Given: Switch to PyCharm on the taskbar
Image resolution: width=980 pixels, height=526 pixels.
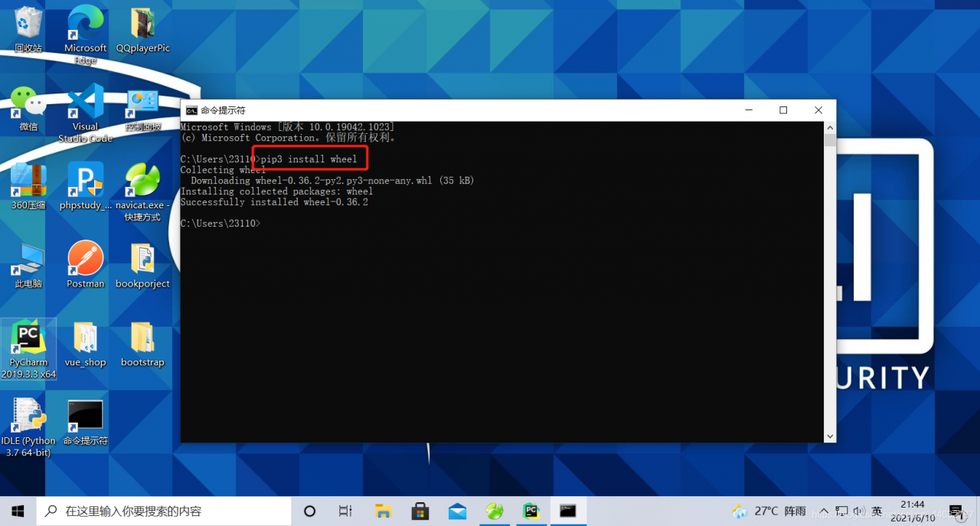Looking at the screenshot, I should click(531, 511).
